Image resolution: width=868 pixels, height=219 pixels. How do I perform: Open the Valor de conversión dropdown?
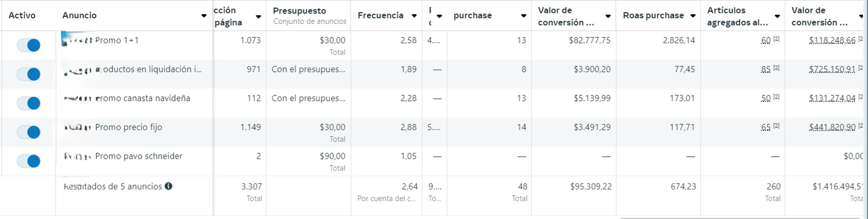point(609,16)
